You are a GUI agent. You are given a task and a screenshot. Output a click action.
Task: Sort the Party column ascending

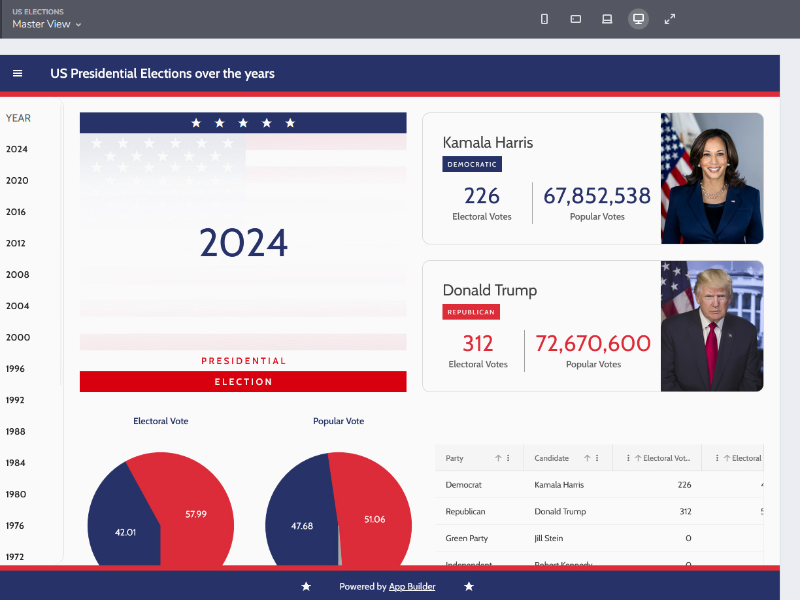pyautogui.click(x=498, y=458)
